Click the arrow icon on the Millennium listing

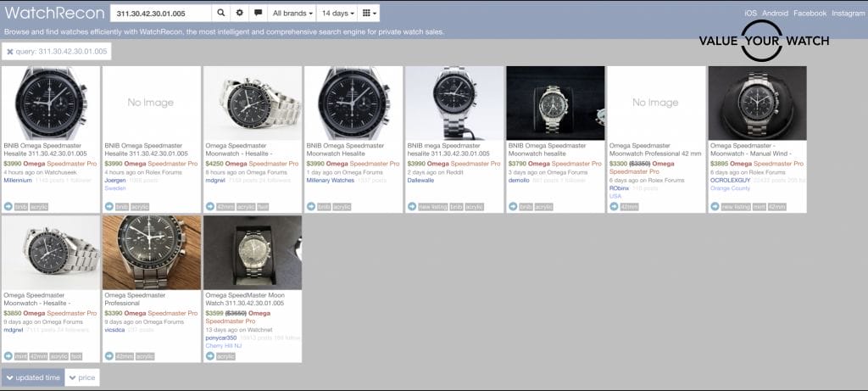[x=8, y=206]
